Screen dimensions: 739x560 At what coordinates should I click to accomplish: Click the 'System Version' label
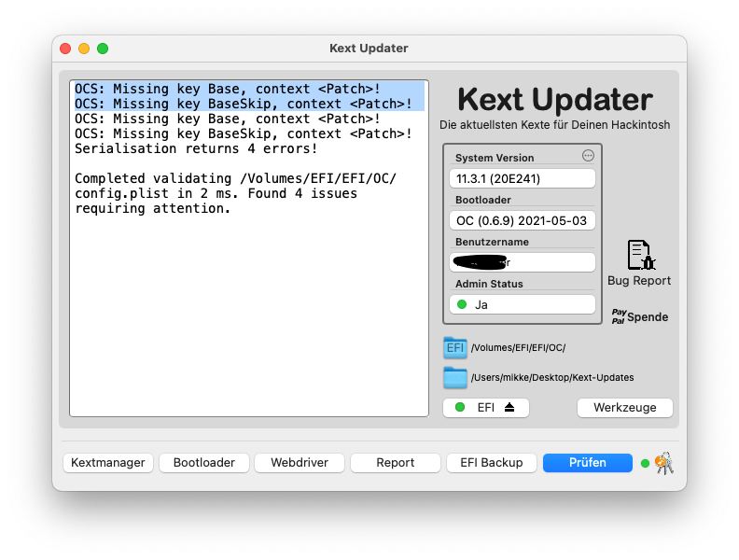tap(495, 158)
